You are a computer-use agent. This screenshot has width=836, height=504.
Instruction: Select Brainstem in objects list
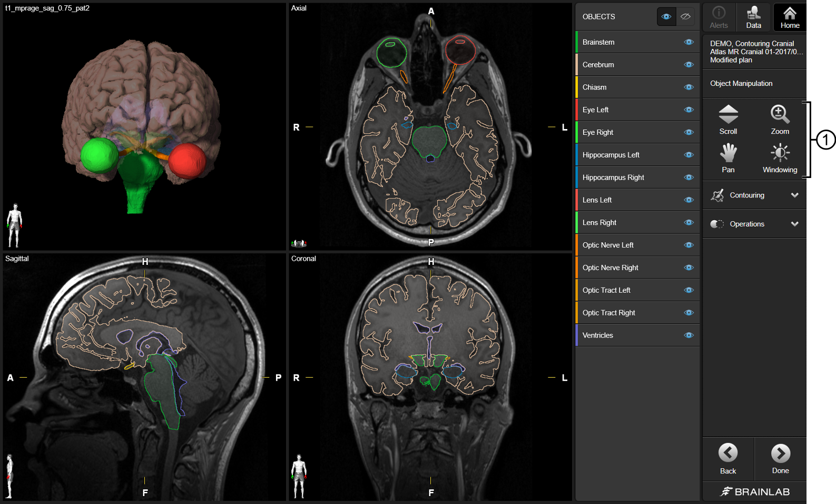(637, 42)
